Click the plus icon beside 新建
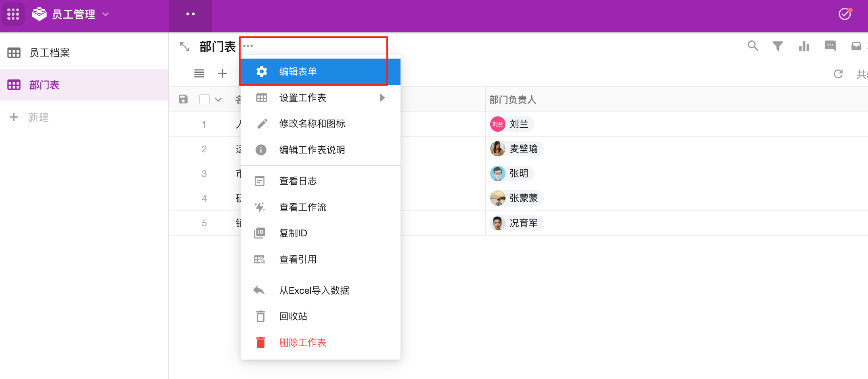868x379 pixels. [x=14, y=117]
